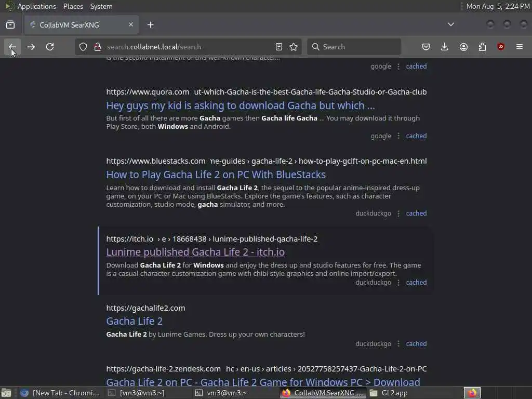This screenshot has height=399, width=532.
Task: Expand the options dots for the itch.io result
Action: (398, 283)
